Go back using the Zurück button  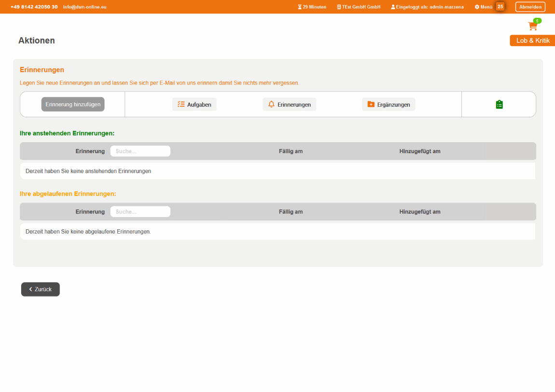41,289
